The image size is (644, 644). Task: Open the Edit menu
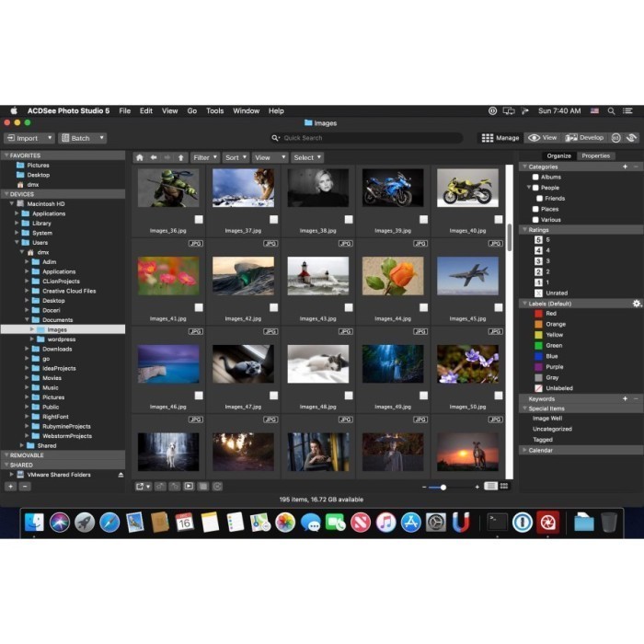[145, 111]
